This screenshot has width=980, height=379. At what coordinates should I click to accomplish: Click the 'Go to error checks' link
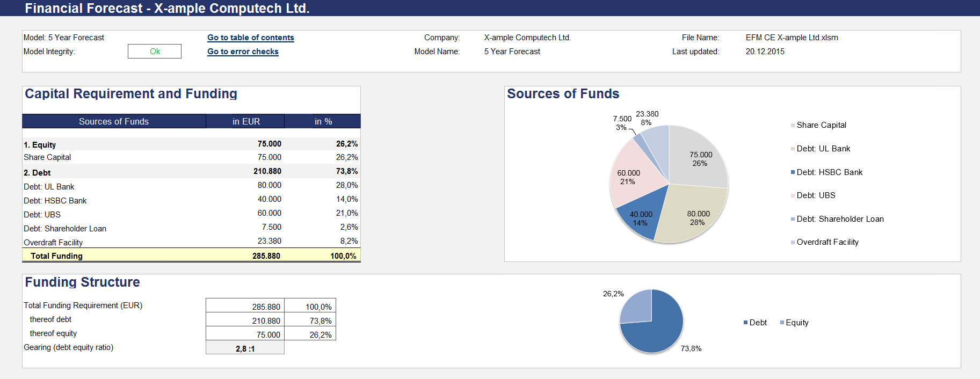click(x=243, y=52)
